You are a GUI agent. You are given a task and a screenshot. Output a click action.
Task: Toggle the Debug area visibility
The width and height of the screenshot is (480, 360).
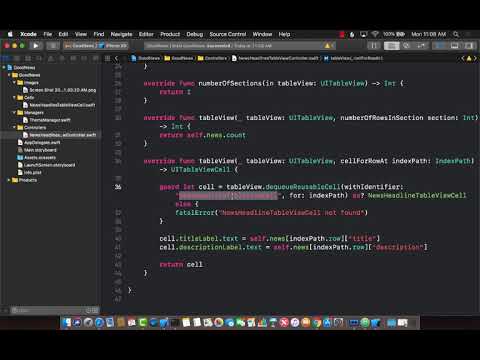click(x=454, y=46)
